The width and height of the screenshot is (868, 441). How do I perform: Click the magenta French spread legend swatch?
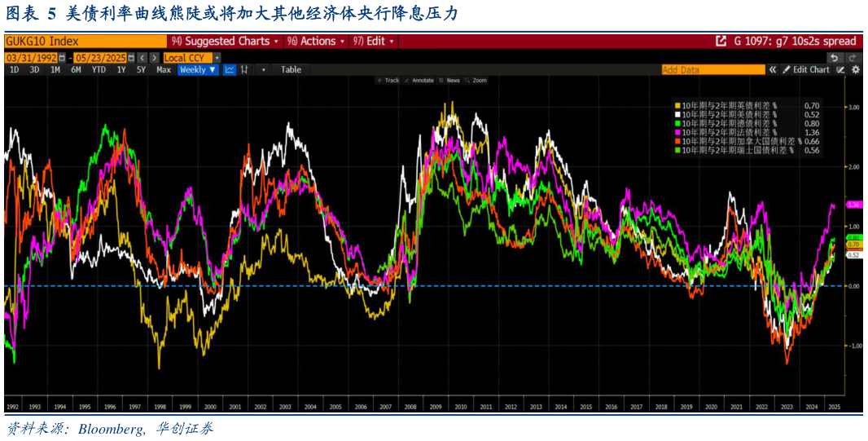(677, 132)
